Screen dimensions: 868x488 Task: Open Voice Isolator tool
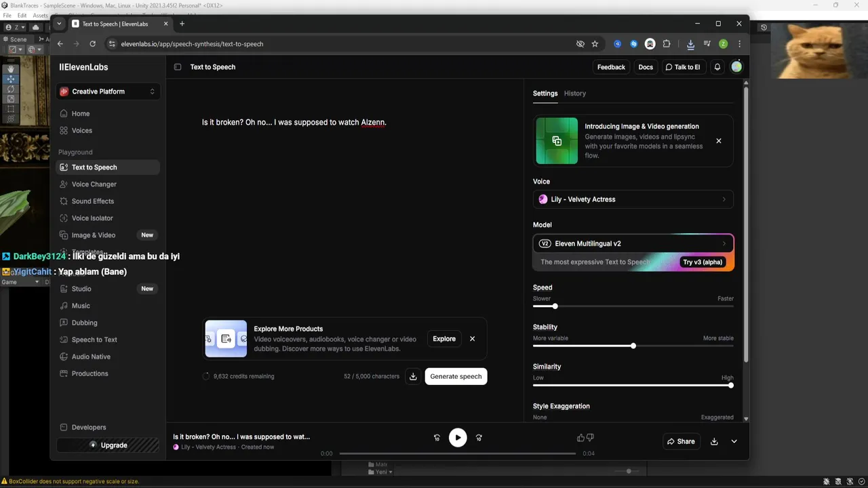tap(108, 218)
